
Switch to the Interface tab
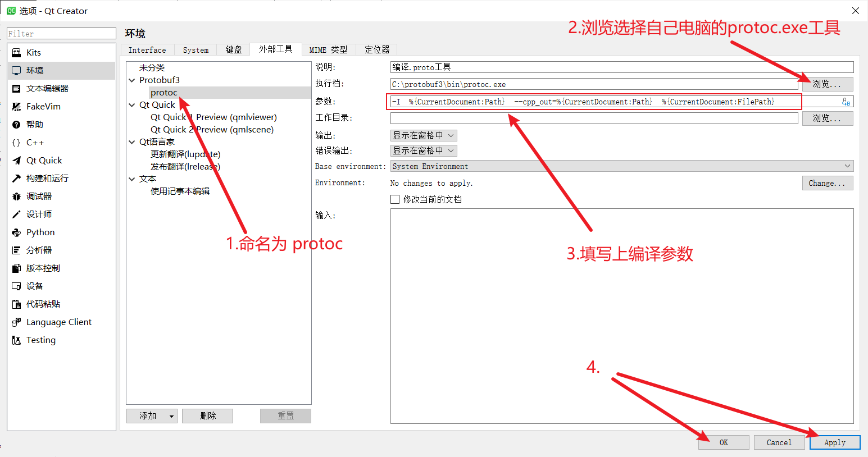click(147, 50)
